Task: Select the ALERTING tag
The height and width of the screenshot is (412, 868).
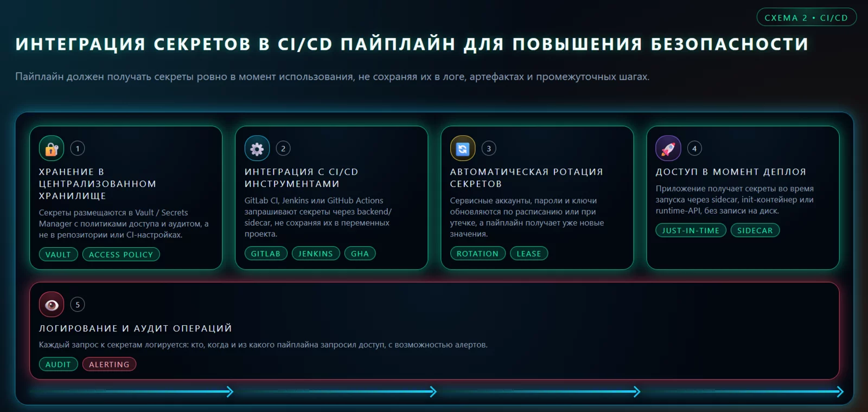Action: pyautogui.click(x=109, y=364)
